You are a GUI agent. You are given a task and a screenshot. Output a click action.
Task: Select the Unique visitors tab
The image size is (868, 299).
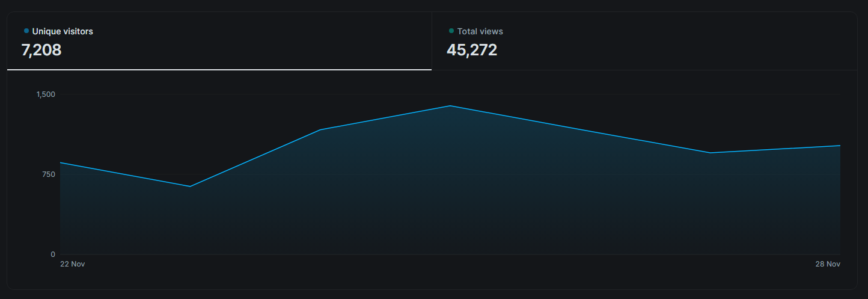219,41
